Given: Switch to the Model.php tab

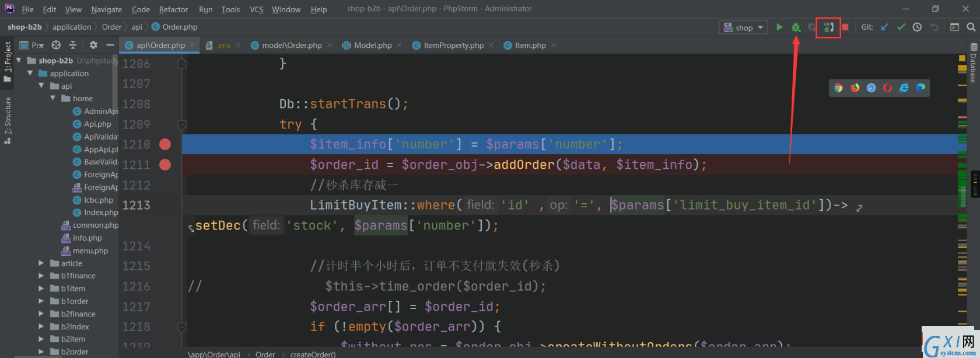Looking at the screenshot, I should point(373,45).
